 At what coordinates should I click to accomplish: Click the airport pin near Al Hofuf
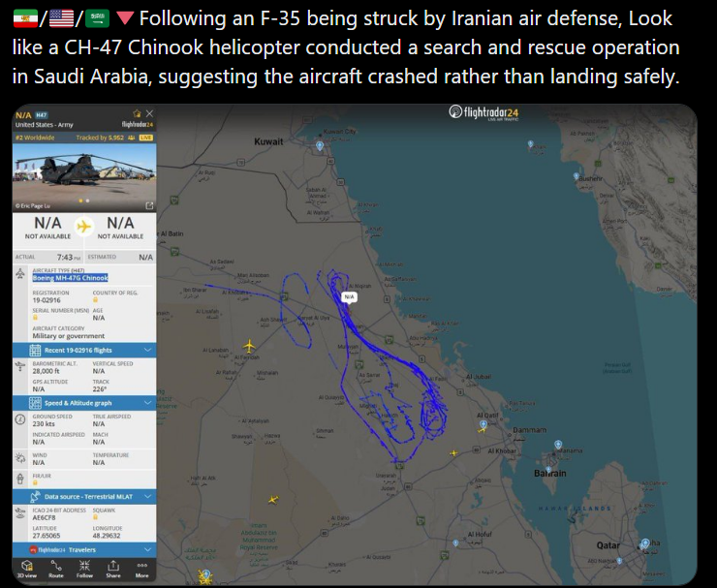[x=455, y=542]
